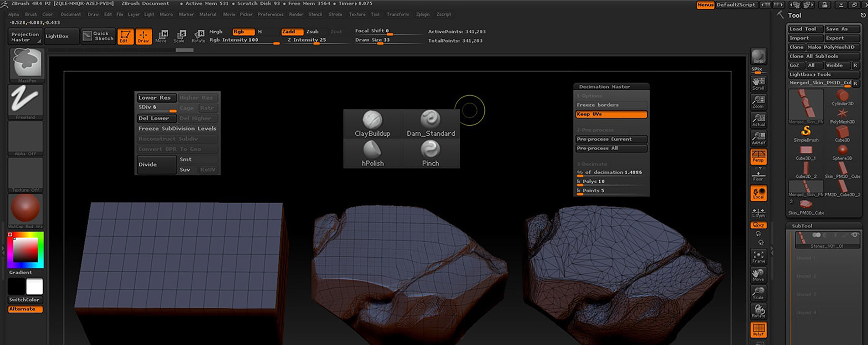Open the MatCap Red Wax material selector
Image resolution: width=868 pixels, height=345 pixels.
click(25, 211)
